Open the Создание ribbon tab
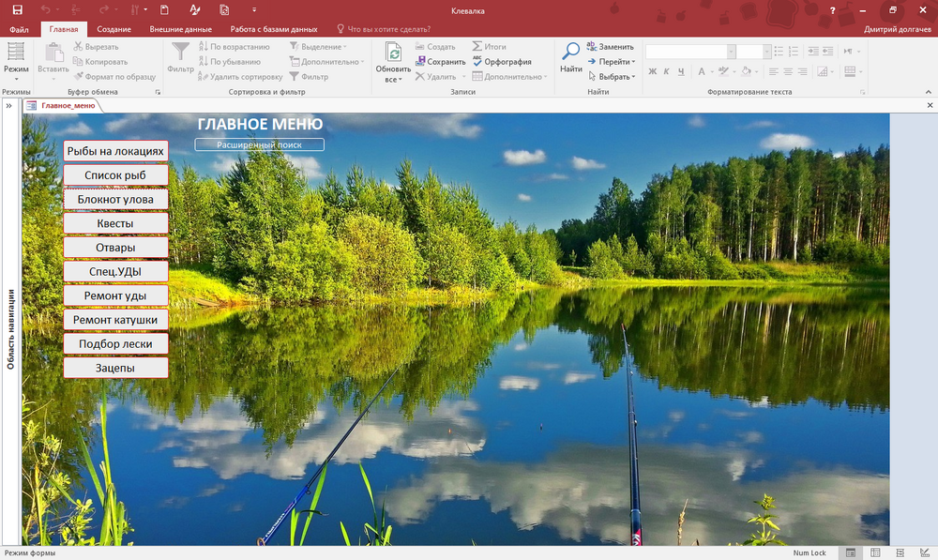Screen dimensions: 938x560 tap(113, 29)
